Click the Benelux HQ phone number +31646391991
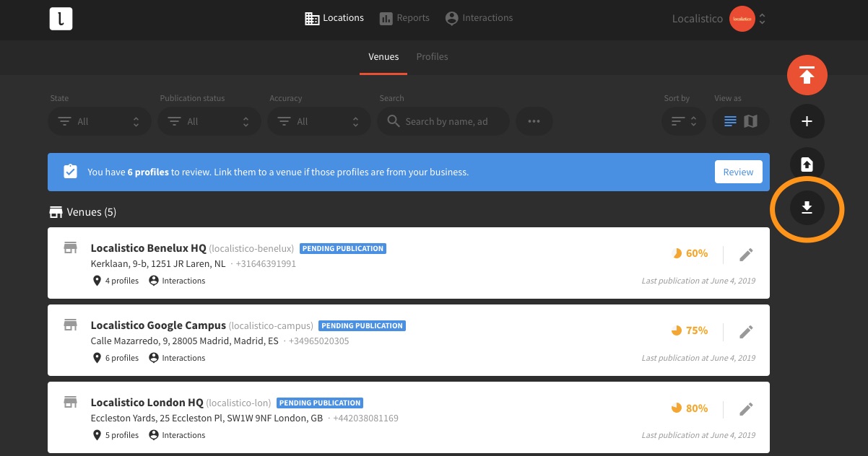This screenshot has height=456, width=868. (266, 264)
